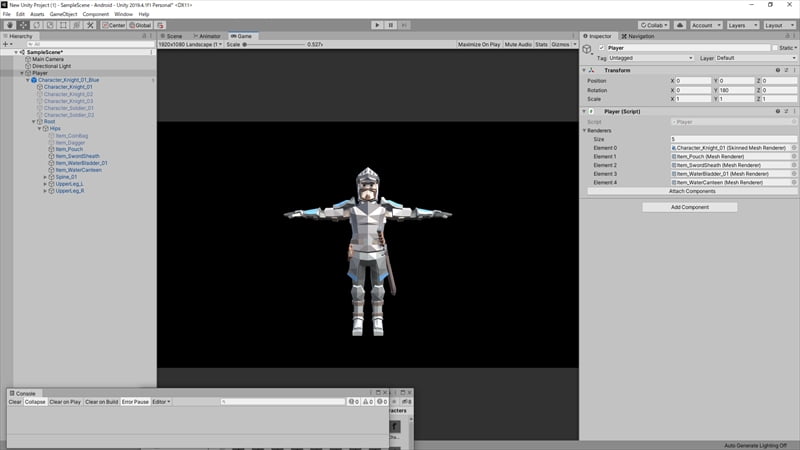Click the Hierarchy create plus button
800x450 pixels.
pos(7,44)
